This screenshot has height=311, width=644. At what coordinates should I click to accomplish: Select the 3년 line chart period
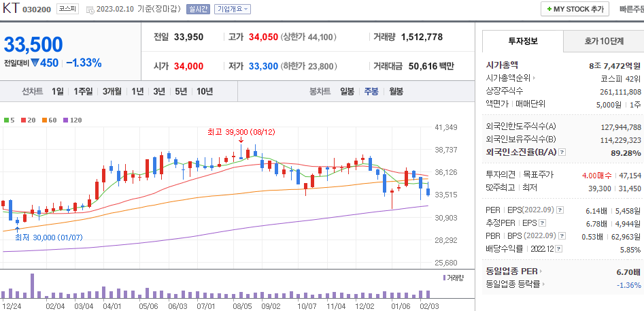(x=159, y=91)
